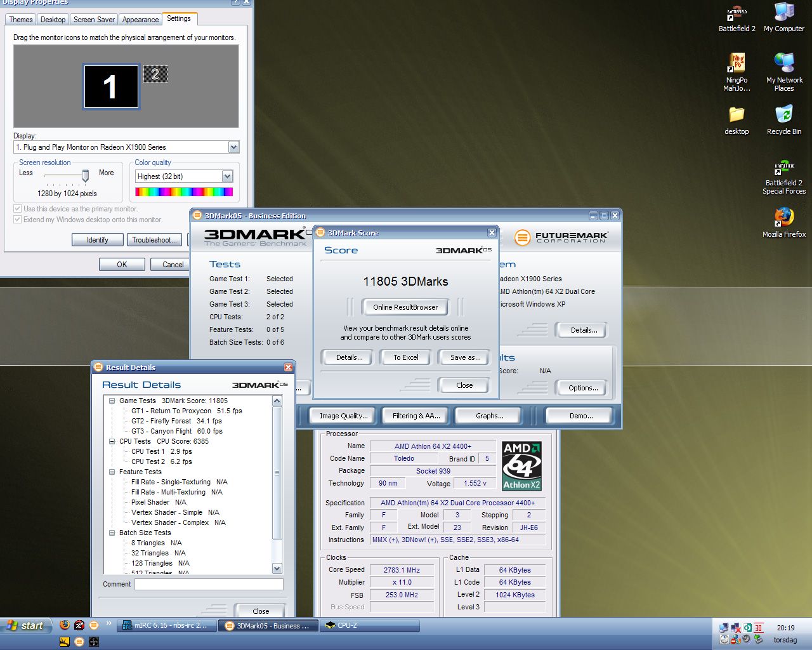Image resolution: width=812 pixels, height=650 pixels.
Task: Click the green-white square tray icon
Action: pyautogui.click(x=747, y=628)
